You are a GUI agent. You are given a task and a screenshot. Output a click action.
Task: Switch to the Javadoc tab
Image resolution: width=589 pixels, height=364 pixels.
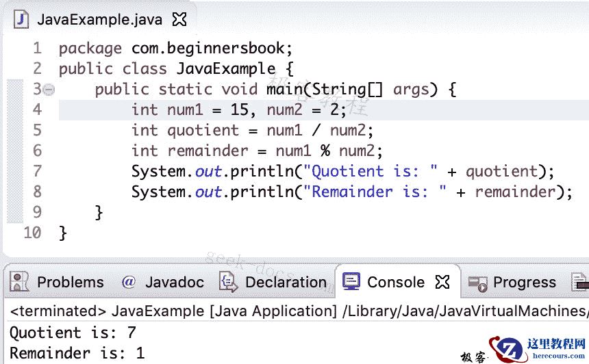click(174, 282)
